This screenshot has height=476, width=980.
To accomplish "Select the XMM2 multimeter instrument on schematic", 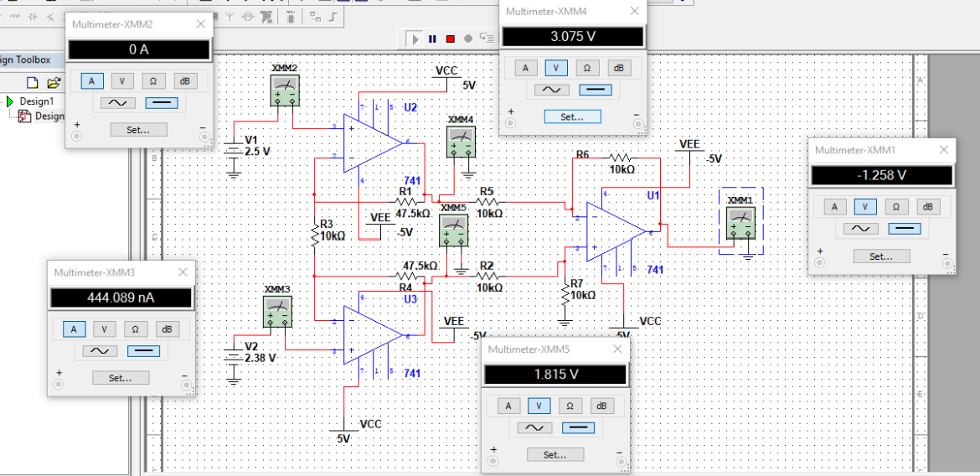I will click(x=285, y=90).
